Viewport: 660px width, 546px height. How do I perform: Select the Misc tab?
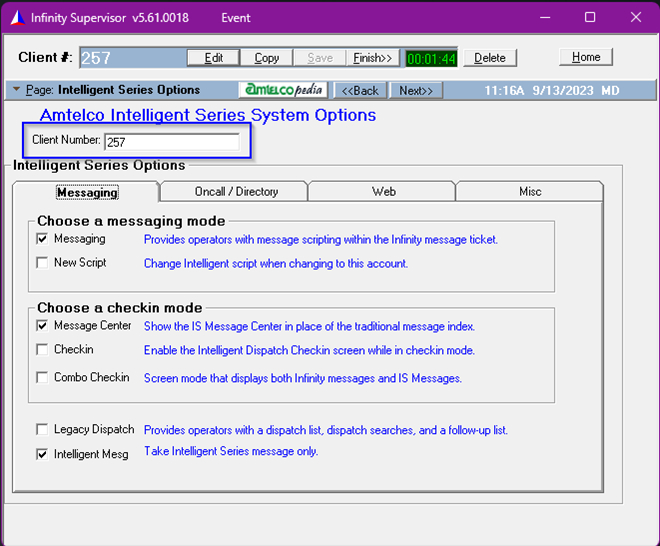click(x=530, y=191)
